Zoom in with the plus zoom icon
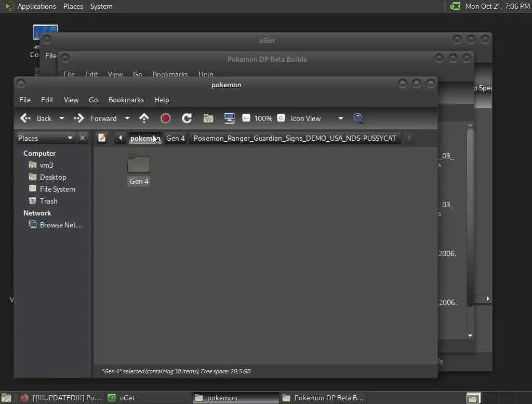 point(281,118)
